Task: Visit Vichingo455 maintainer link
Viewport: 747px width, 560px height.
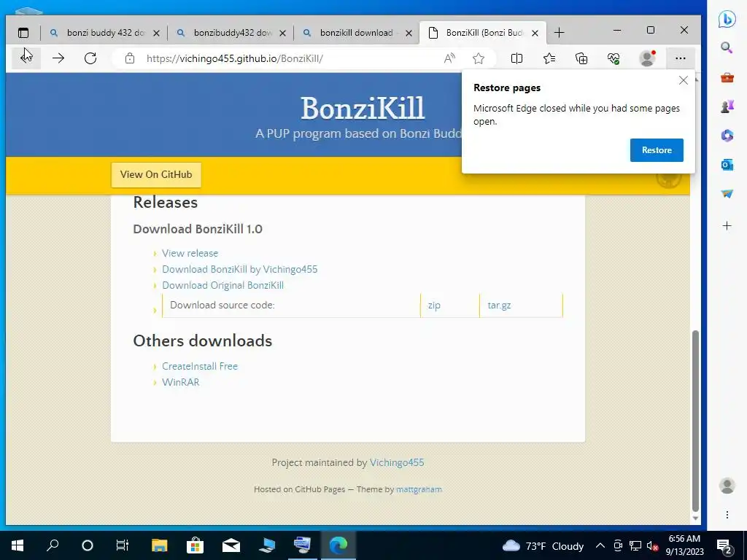Action: tap(397, 462)
